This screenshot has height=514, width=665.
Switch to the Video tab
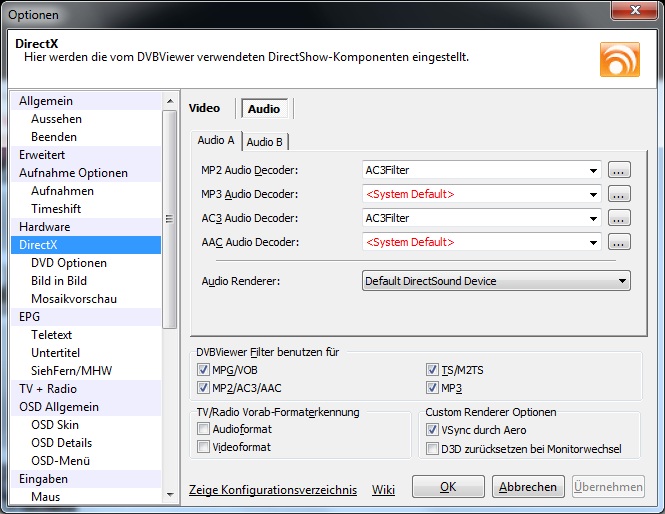click(205, 108)
